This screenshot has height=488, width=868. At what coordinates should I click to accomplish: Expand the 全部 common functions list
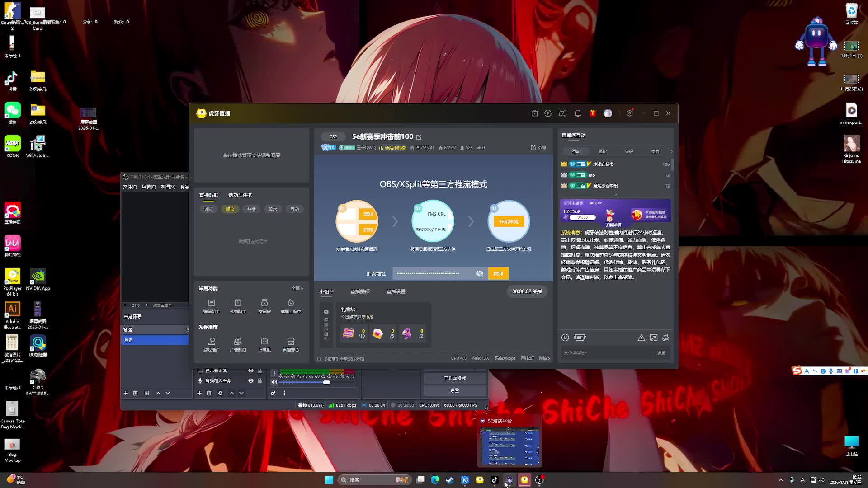[297, 288]
